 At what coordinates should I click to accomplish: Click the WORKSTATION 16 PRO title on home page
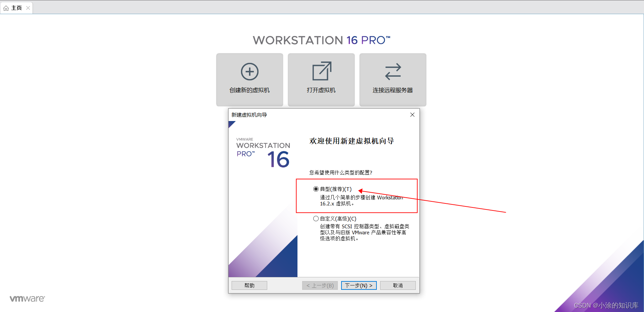coord(322,40)
